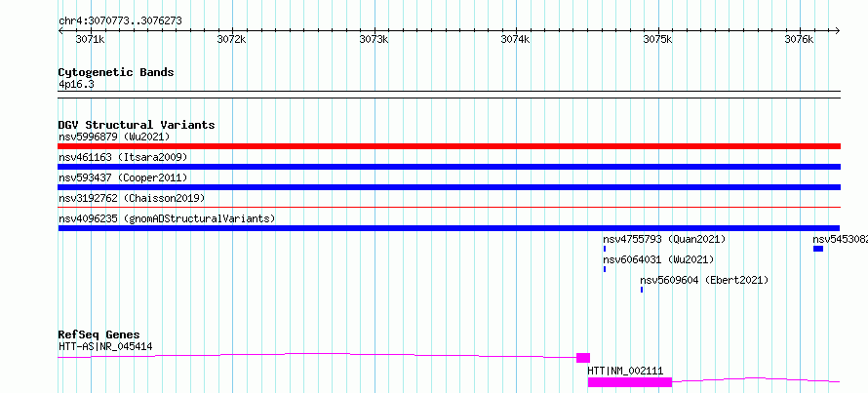Screen dimensions: 868x393
Task: Click the small blue nsv4755793 variant mark
Action: pos(605,249)
